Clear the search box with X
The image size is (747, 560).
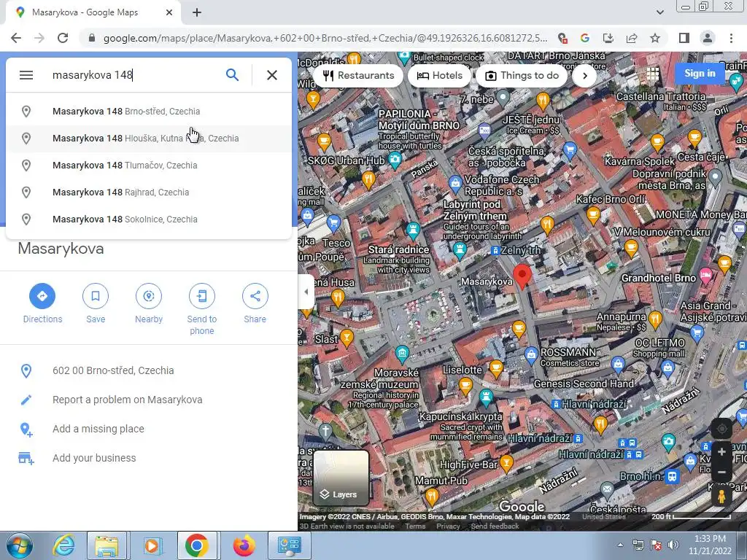click(x=272, y=75)
